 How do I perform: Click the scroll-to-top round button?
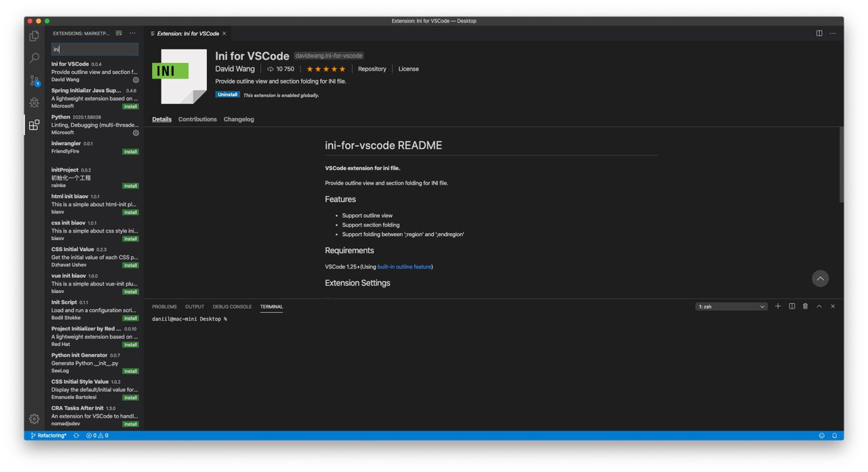pyautogui.click(x=821, y=278)
